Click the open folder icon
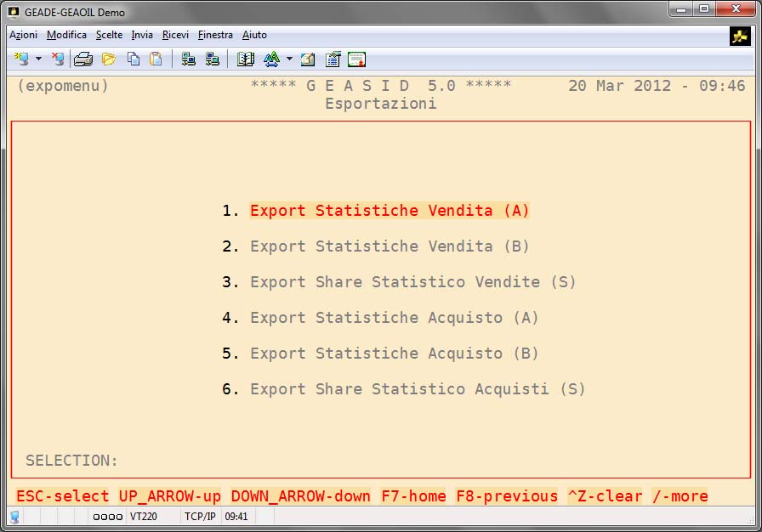The image size is (762, 532). click(x=109, y=59)
